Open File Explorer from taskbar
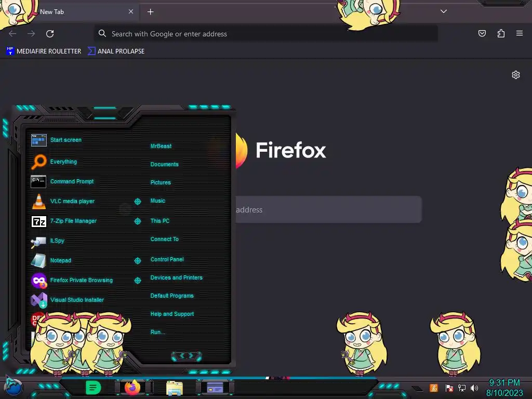The image size is (532, 399). click(x=175, y=388)
